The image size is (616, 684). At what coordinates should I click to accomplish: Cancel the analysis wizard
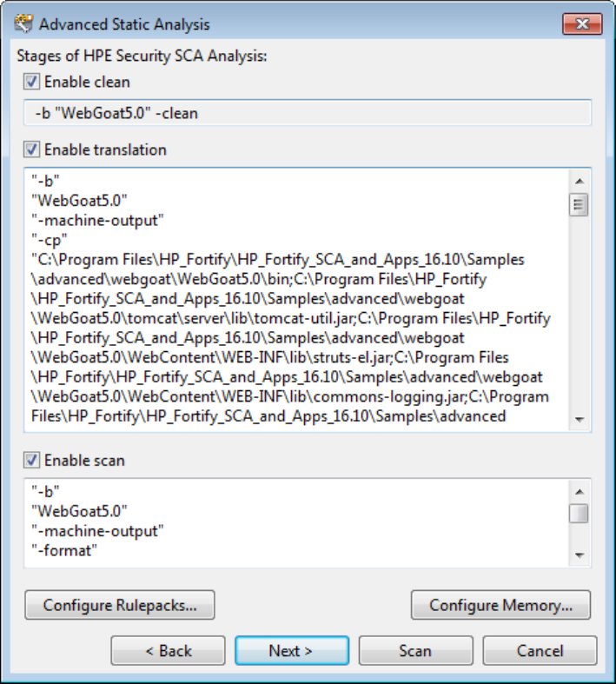click(540, 651)
